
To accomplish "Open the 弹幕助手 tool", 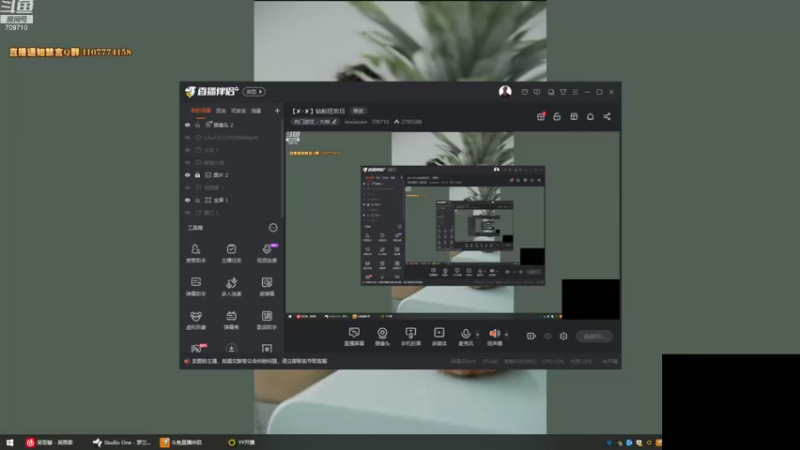I will [196, 287].
